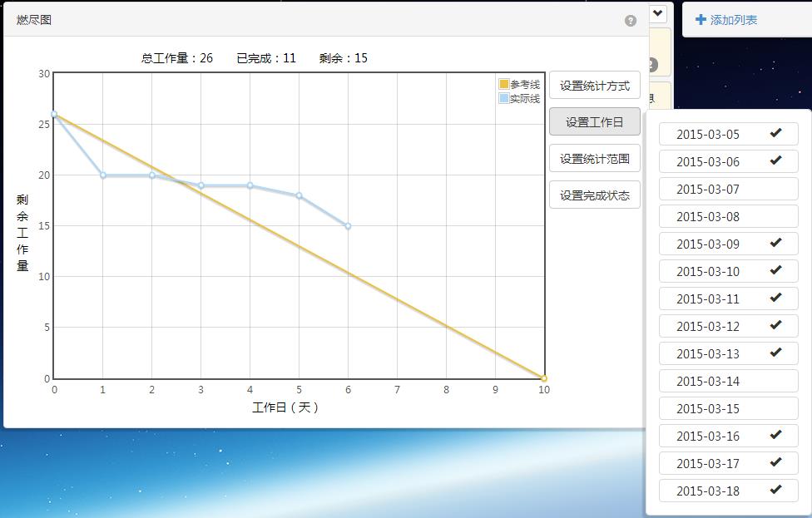Mark 2015-03-15 as a workday
Screen dimensions: 812x518
pyautogui.click(x=728, y=408)
